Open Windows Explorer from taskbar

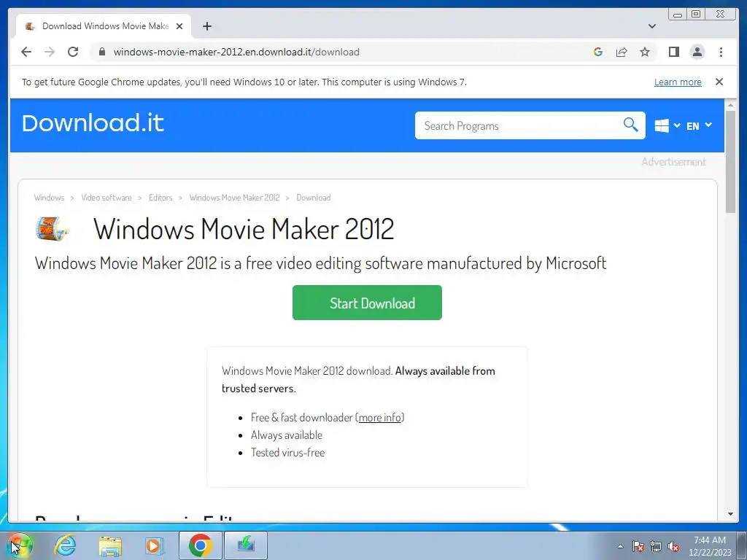tap(110, 545)
